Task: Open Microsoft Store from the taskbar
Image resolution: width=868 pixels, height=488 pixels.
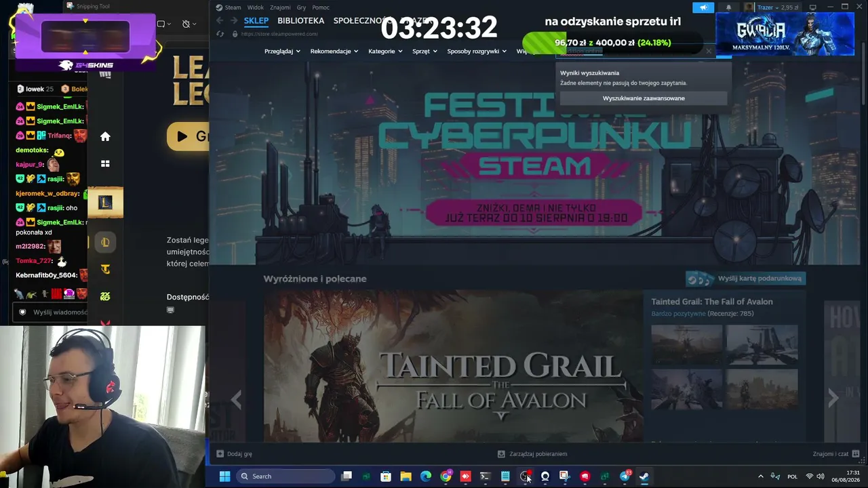Action: [x=386, y=476]
